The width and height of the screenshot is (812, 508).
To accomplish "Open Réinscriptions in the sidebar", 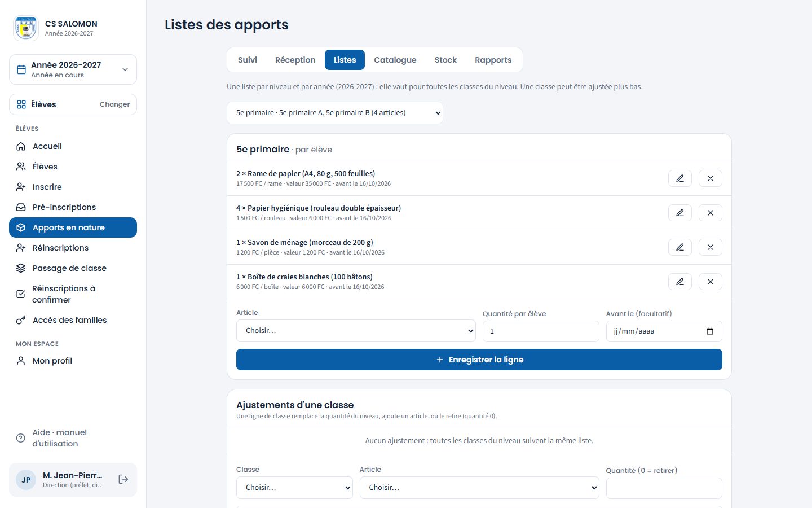I will (73, 248).
